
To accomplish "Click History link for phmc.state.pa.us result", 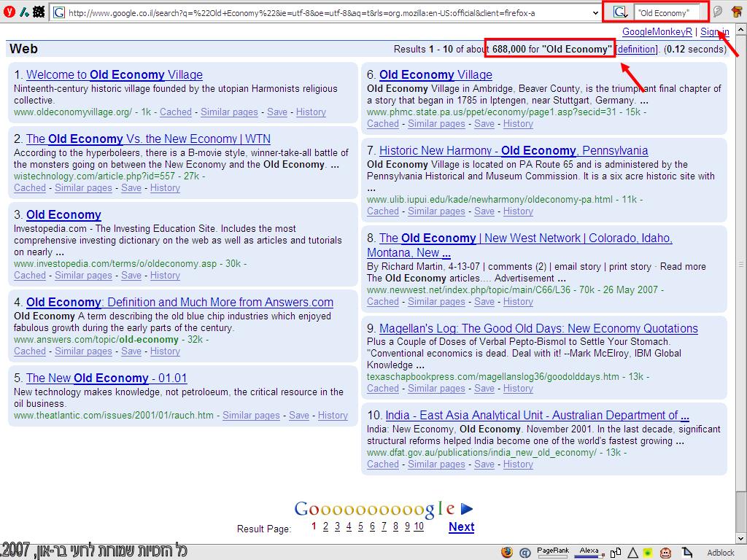I will [x=518, y=124].
